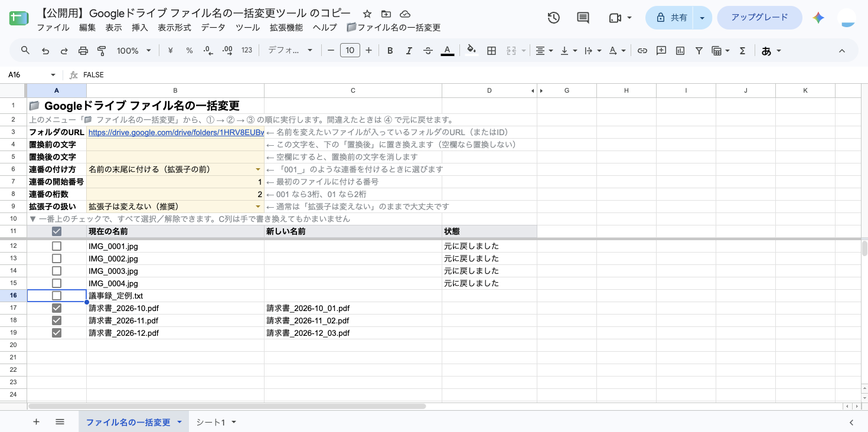Open Gemini sparkle icon
The width and height of the screenshot is (868, 432).
point(818,18)
